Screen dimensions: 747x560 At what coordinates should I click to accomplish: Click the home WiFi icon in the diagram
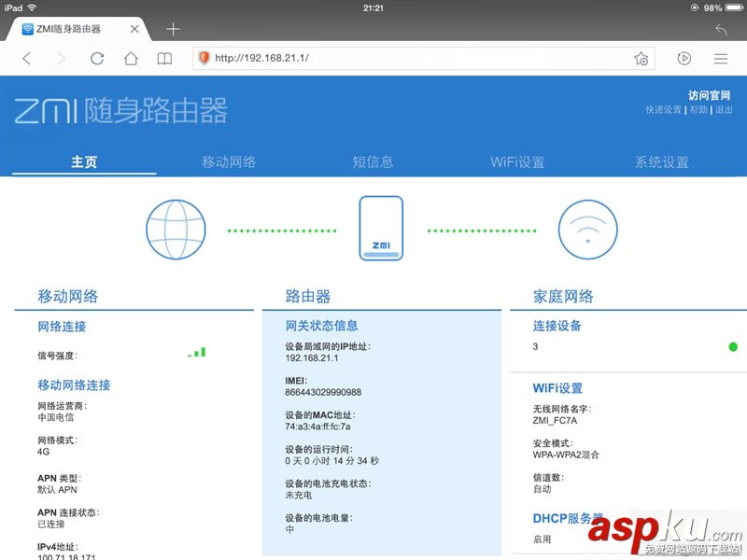click(x=589, y=228)
